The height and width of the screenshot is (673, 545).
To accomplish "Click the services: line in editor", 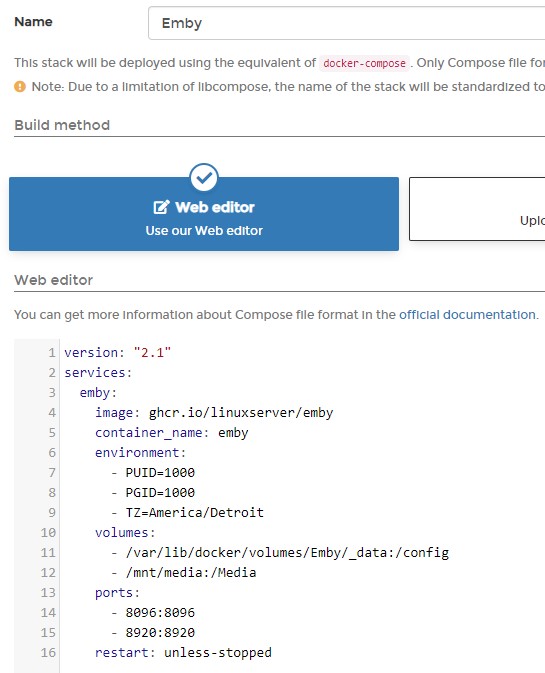I will (x=98, y=373).
